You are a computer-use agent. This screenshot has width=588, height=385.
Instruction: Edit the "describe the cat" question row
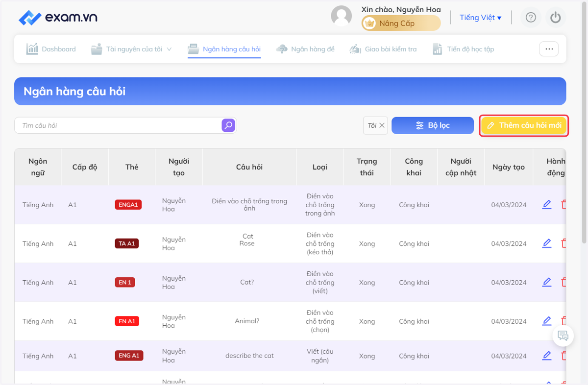click(547, 356)
